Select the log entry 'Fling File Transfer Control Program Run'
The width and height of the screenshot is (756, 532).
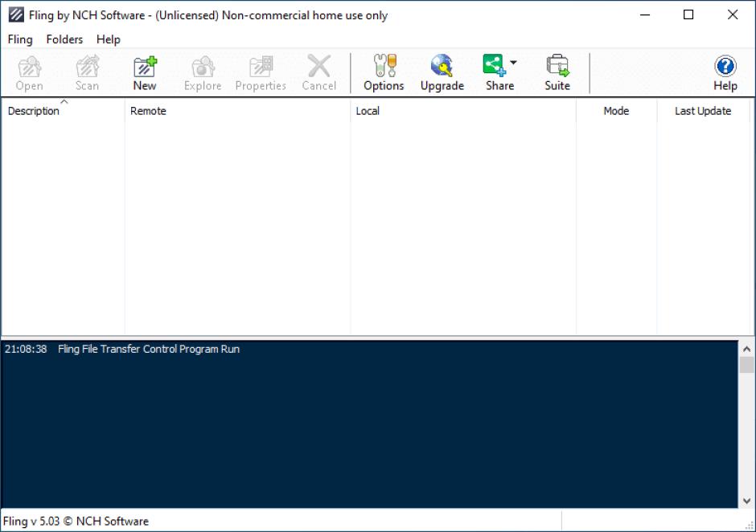(149, 349)
